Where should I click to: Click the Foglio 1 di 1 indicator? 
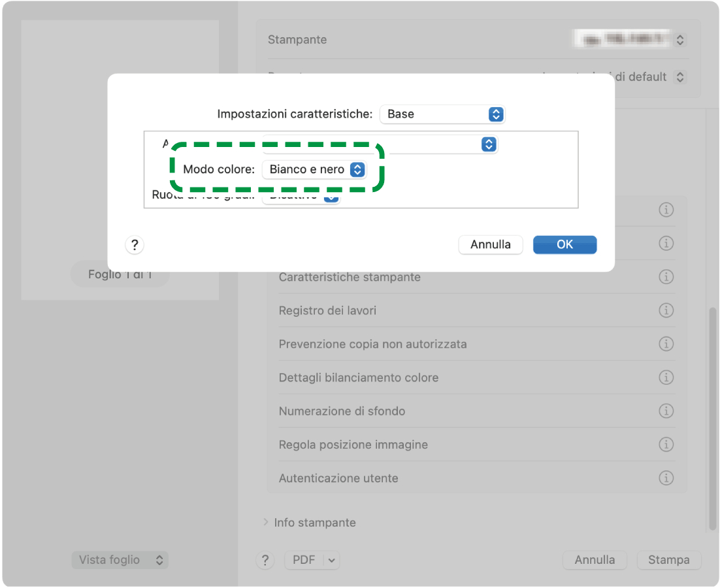120,274
